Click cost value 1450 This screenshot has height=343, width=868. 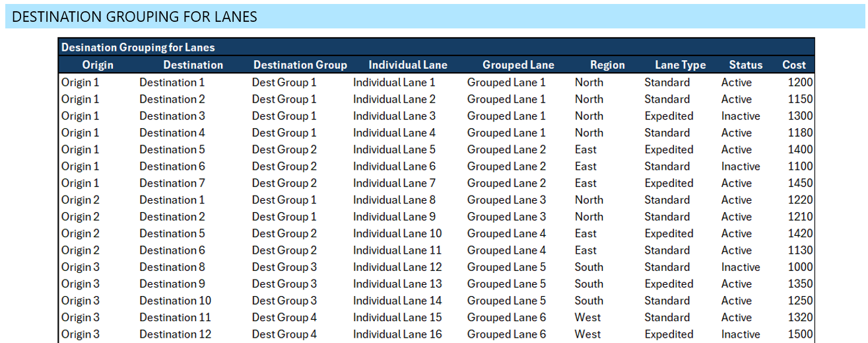click(x=800, y=183)
